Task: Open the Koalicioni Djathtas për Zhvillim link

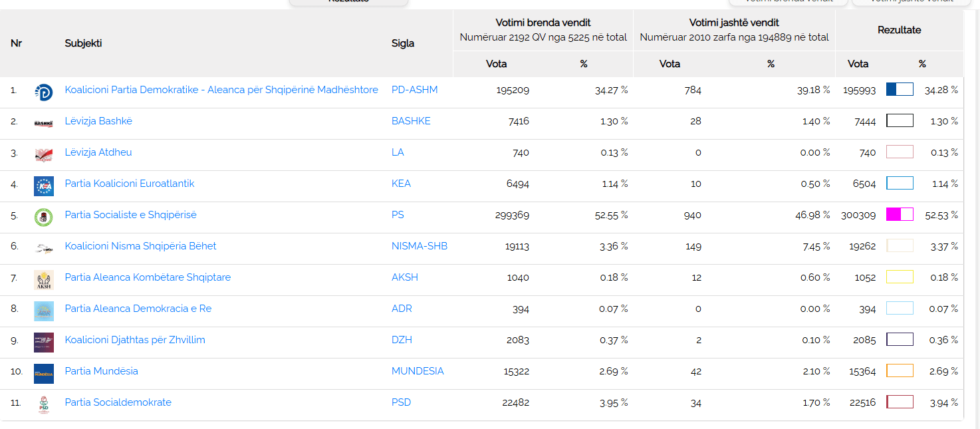Action: (135, 340)
